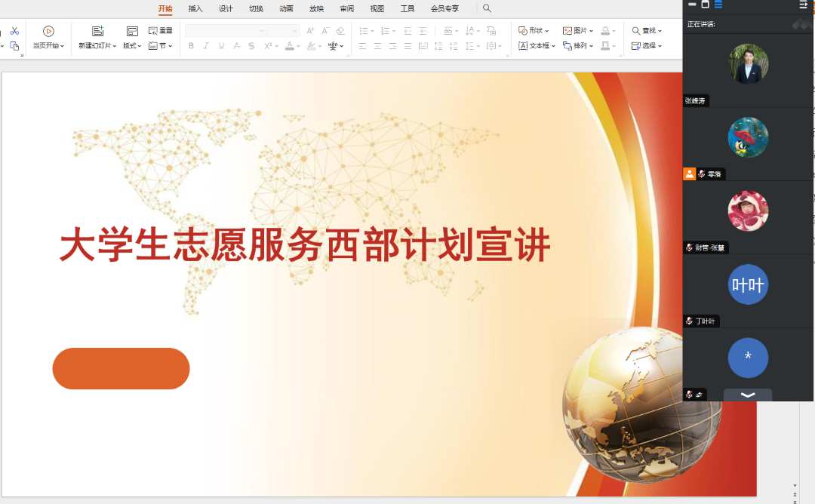The height and width of the screenshot is (504, 815).
Task: Click the New Slide (新建幻灯片) icon
Action: [x=97, y=31]
